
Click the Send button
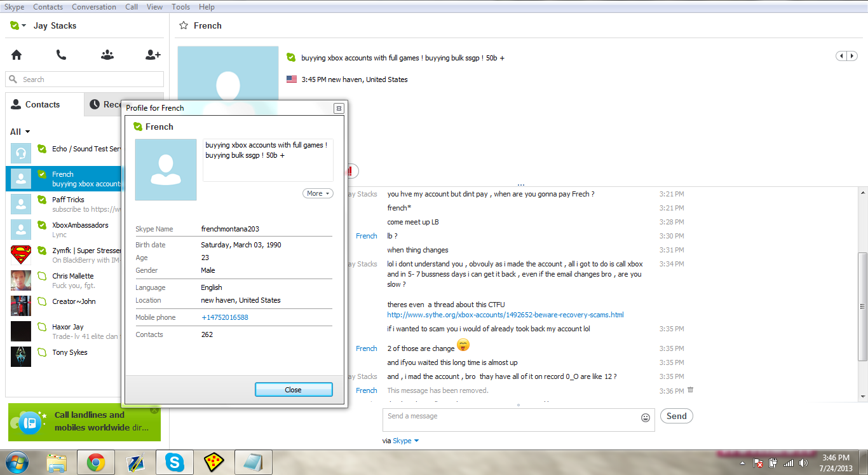point(676,416)
